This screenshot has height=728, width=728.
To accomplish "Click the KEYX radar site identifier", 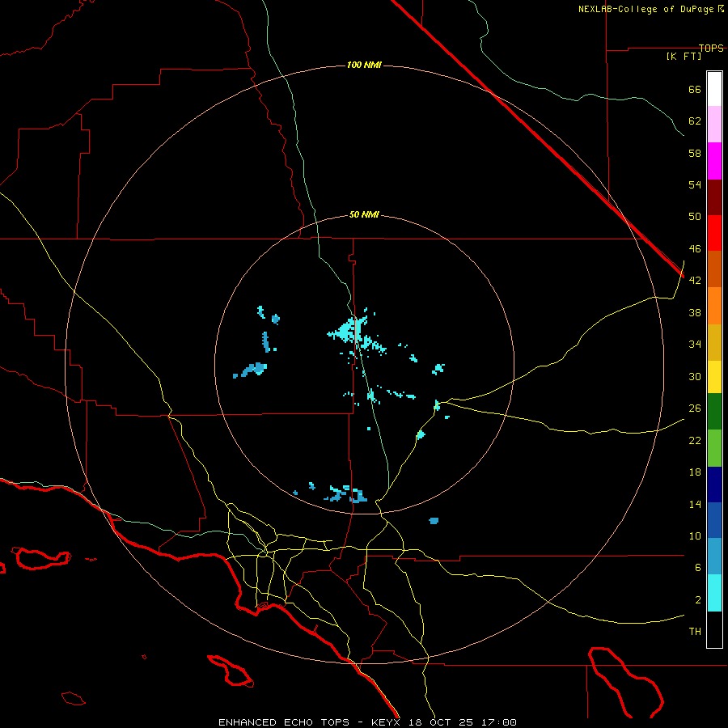I will (x=385, y=722).
